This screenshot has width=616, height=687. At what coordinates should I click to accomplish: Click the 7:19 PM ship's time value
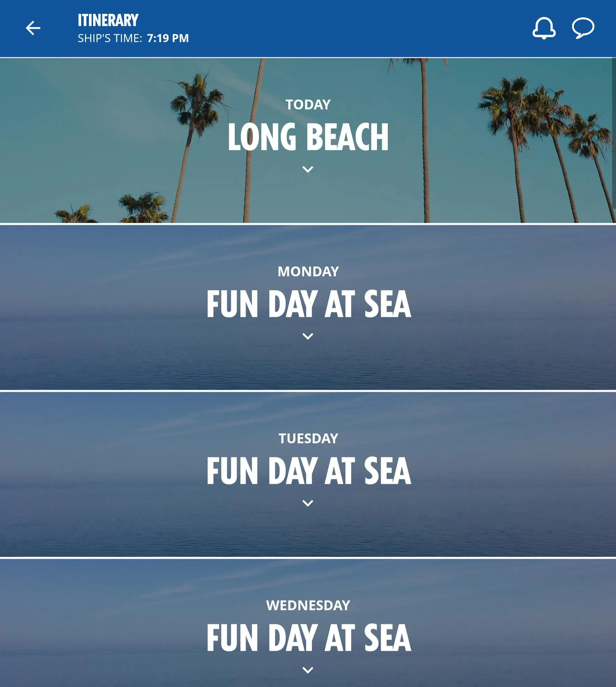tap(168, 38)
